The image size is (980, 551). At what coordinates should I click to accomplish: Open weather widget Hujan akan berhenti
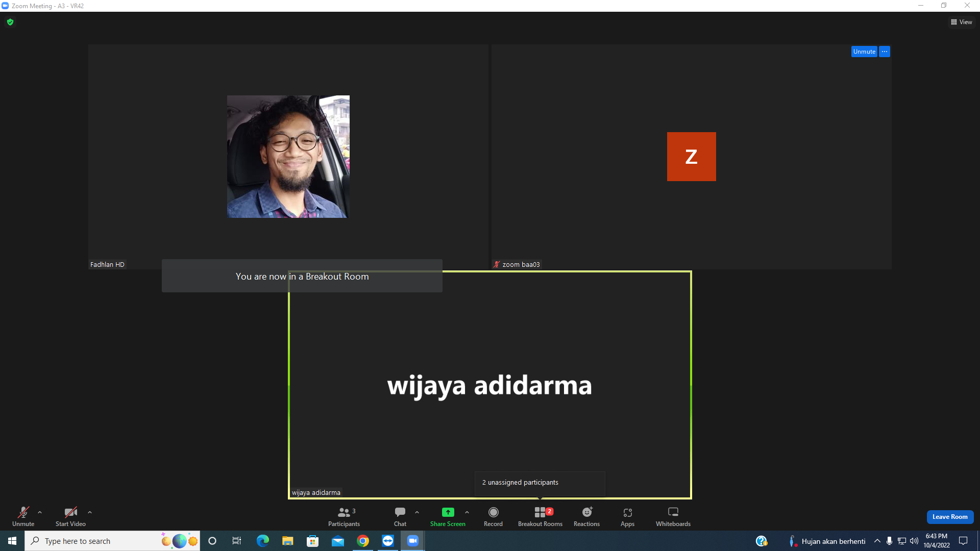827,541
